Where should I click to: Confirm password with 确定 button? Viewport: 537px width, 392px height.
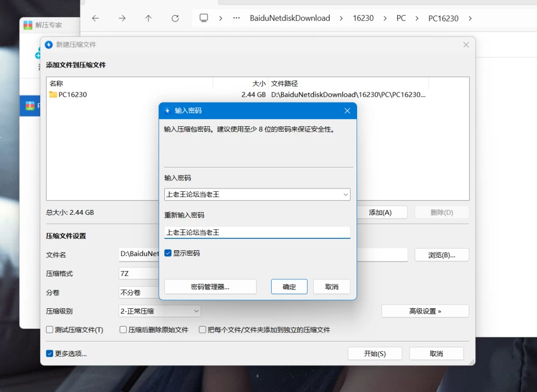289,287
